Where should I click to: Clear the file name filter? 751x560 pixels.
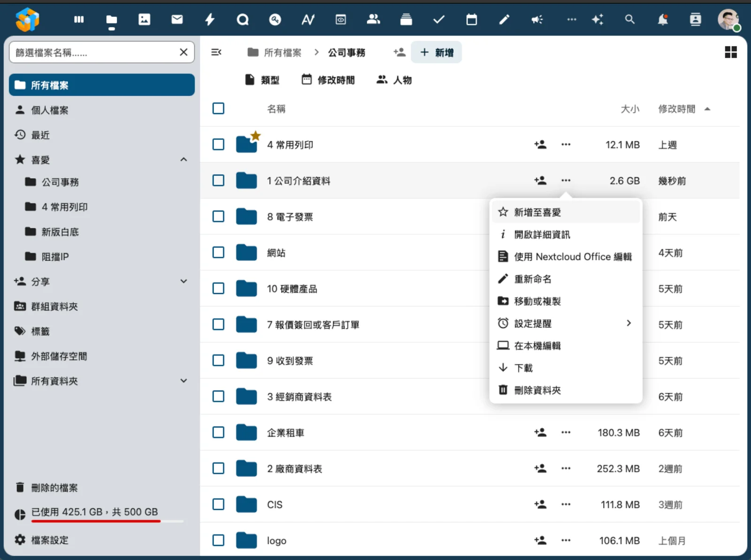click(184, 52)
